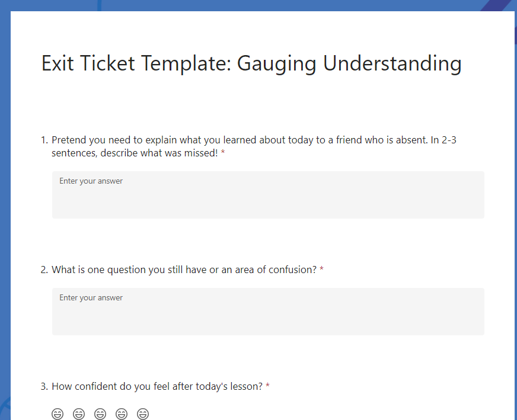
Task: Click the red required asterisk on question 2
Action: click(321, 269)
